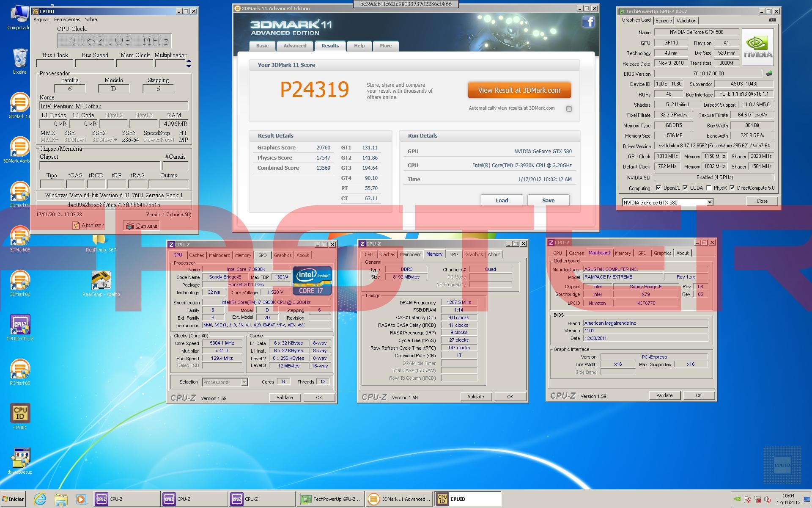Open the Computador desktop icon
The width and height of the screenshot is (812, 508).
[19, 17]
